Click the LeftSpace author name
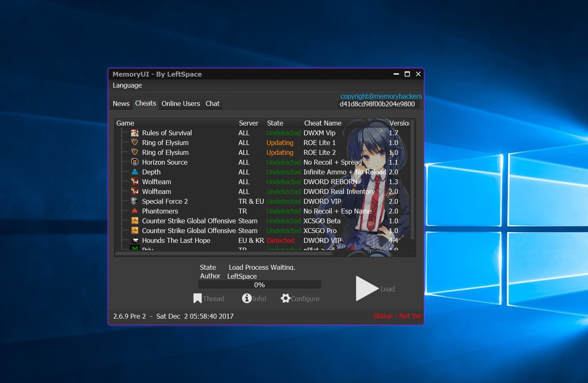This screenshot has height=383, width=588. [x=242, y=276]
